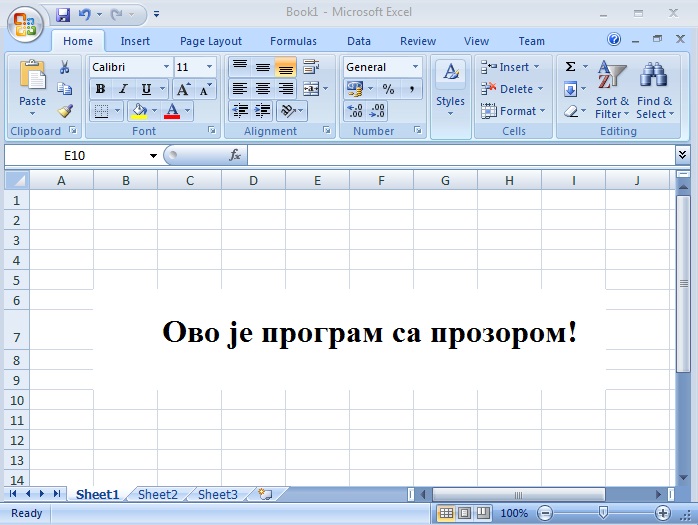Expand the Name Box dropdown arrow
Screen dimensions: 698x525
153,156
